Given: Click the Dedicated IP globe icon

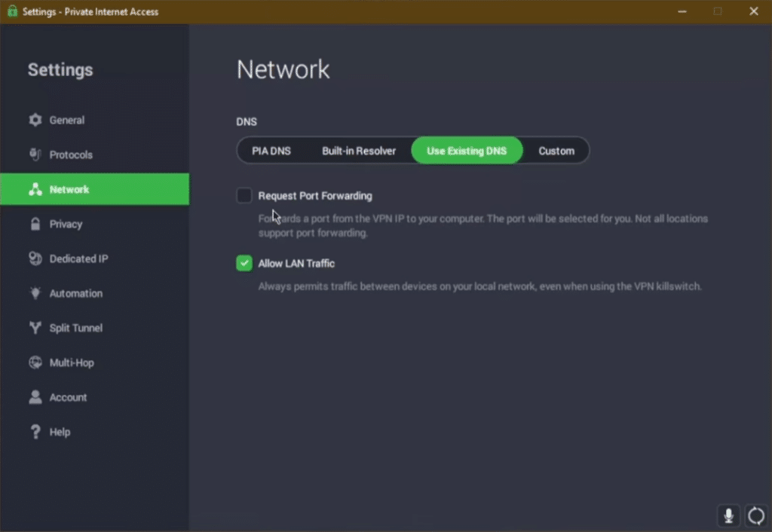Looking at the screenshot, I should point(35,258).
